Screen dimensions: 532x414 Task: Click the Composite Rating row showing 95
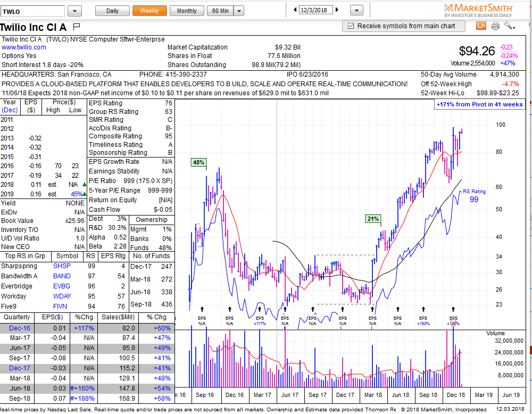[131, 136]
